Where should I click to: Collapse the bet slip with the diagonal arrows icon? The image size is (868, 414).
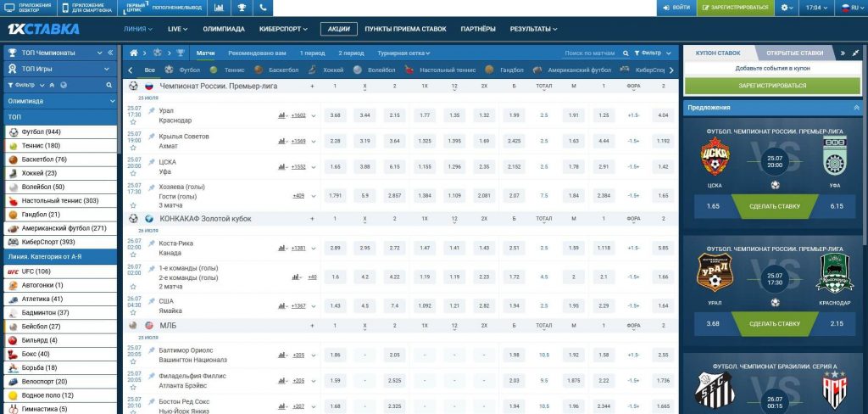[842, 53]
